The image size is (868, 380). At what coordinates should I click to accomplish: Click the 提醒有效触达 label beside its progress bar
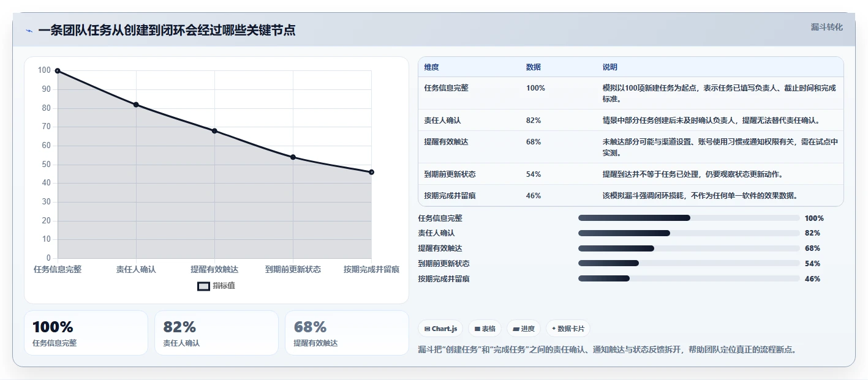click(x=440, y=248)
